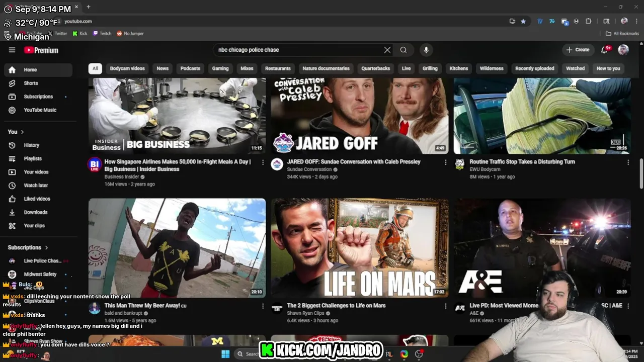Viewport: 644px width, 362px height.
Task: Open Downloads in the sidebar
Action: pyautogui.click(x=38, y=212)
